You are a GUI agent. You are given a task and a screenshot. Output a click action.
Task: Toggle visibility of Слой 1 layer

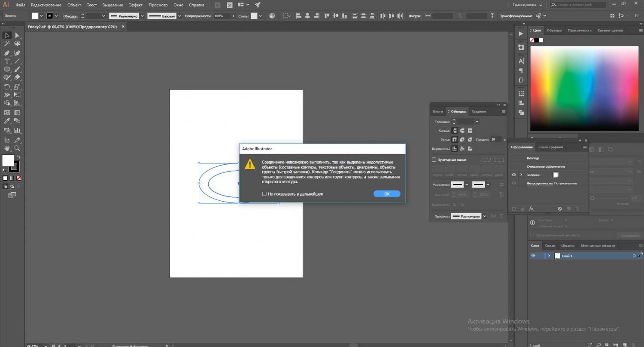tap(533, 256)
